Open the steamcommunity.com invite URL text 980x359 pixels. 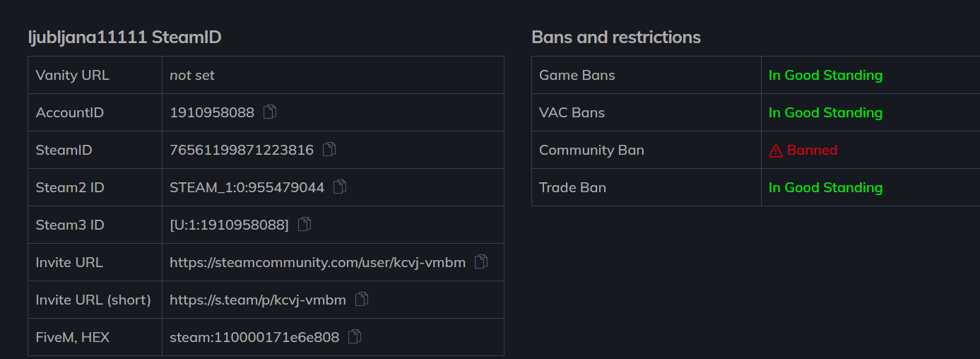317,262
